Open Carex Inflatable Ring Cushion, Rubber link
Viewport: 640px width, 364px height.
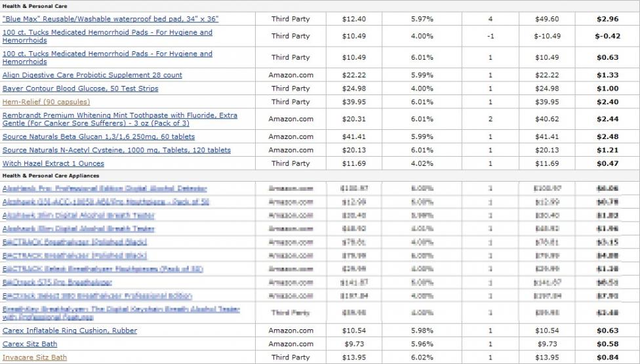[x=70, y=331]
